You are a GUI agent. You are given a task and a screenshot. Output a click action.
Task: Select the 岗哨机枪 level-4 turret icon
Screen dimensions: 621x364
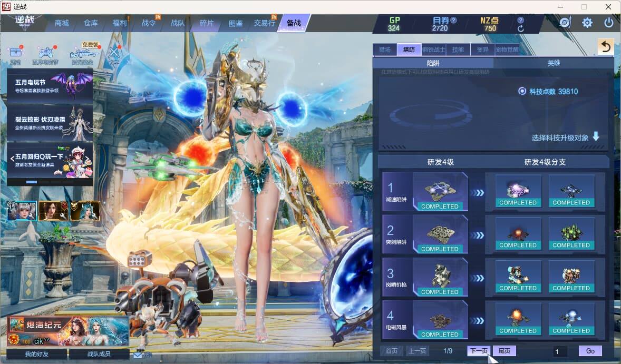click(x=440, y=277)
